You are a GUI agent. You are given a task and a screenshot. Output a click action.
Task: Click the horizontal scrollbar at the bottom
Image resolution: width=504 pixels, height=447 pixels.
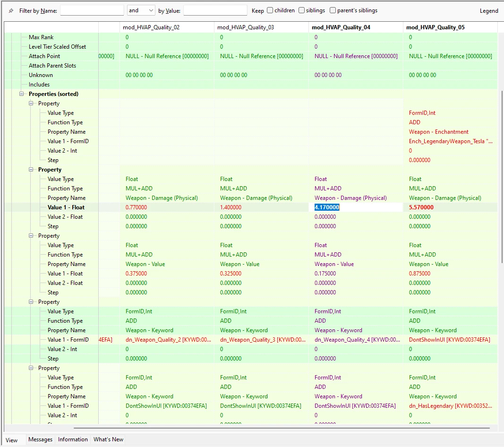[282, 428]
